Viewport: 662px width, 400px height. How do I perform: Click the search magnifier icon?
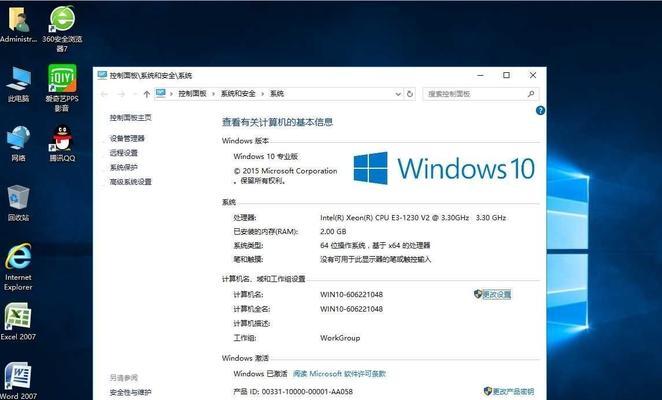(x=531, y=94)
